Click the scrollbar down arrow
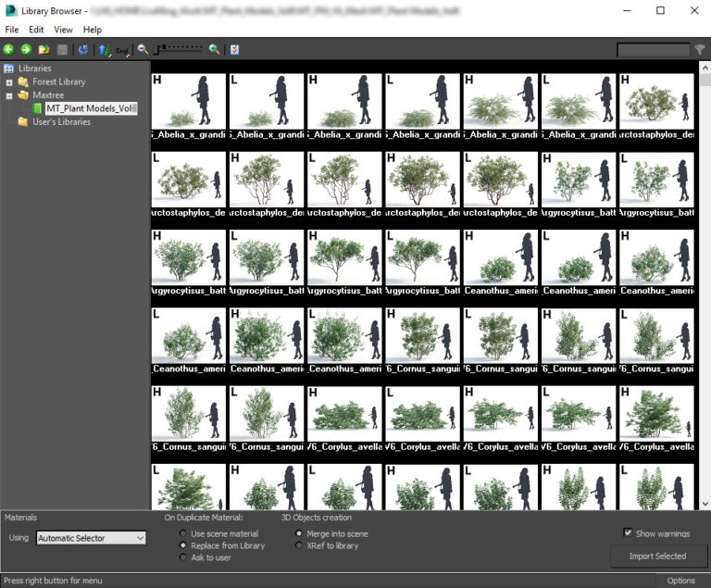711x588 pixels. [x=705, y=503]
